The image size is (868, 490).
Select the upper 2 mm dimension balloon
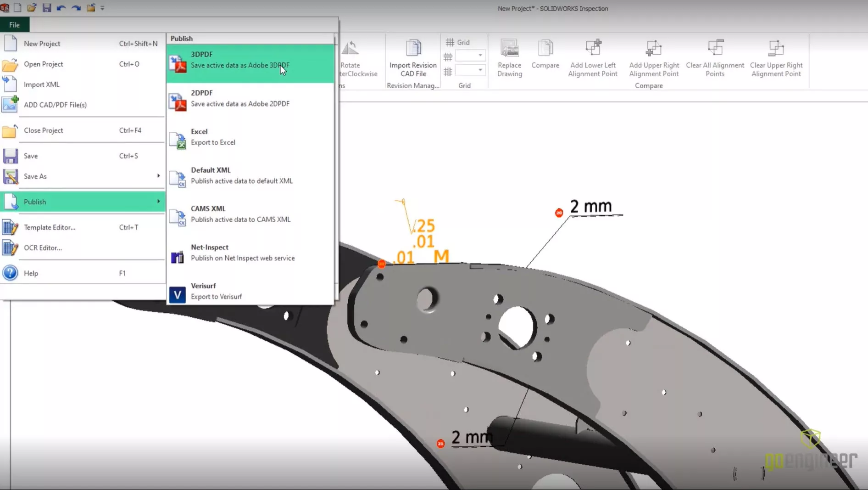click(559, 213)
